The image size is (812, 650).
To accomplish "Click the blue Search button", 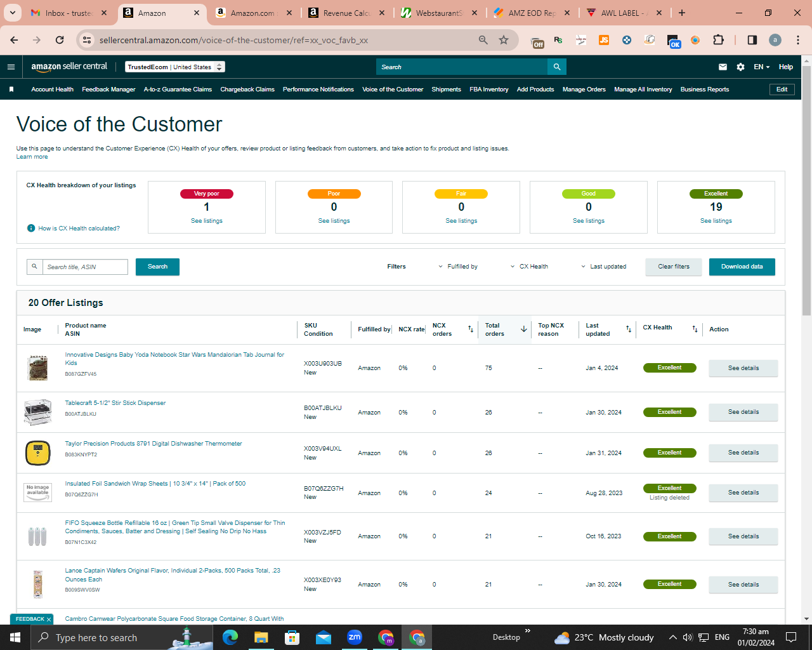I will point(157,267).
